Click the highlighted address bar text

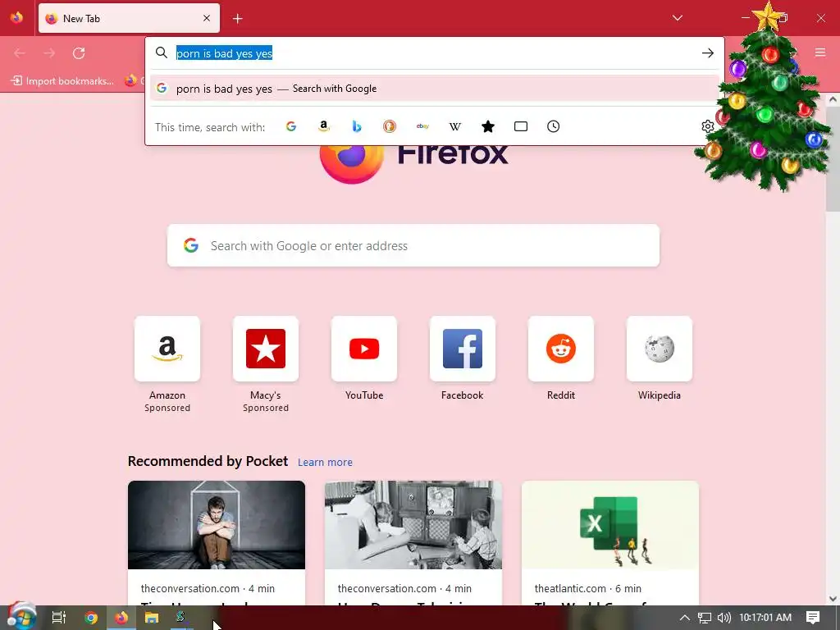coord(225,53)
